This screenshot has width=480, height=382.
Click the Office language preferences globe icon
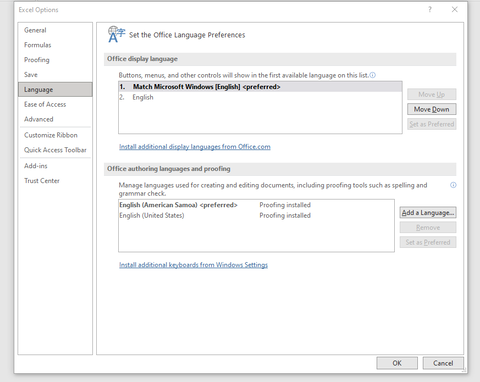tap(116, 35)
